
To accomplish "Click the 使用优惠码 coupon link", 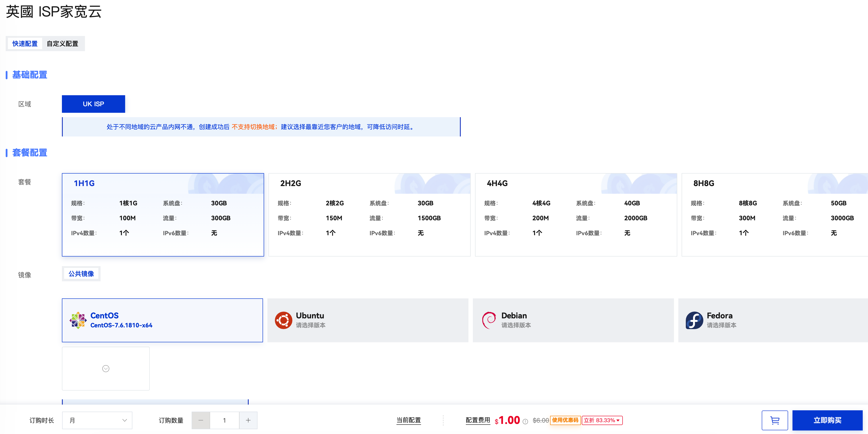I will 565,420.
